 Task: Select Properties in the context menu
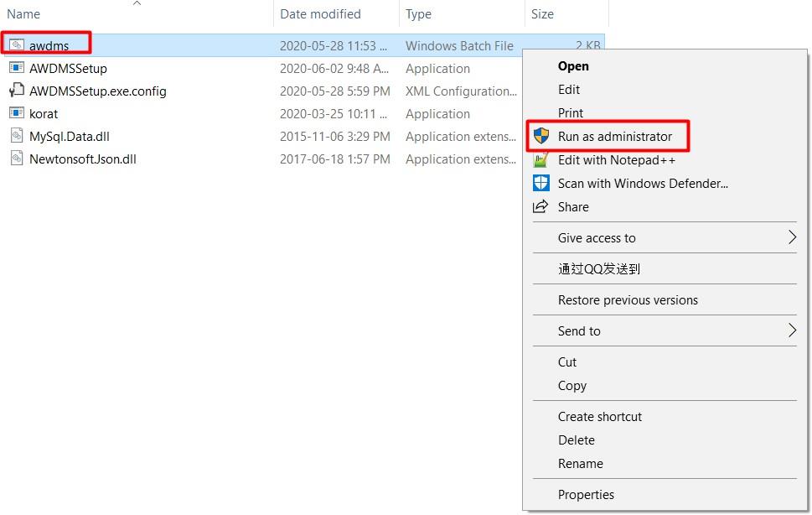pyautogui.click(x=586, y=494)
